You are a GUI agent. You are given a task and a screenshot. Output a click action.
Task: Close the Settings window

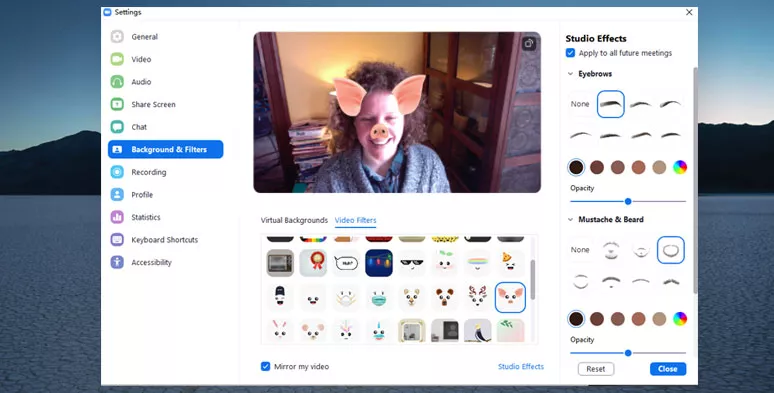[x=689, y=12]
